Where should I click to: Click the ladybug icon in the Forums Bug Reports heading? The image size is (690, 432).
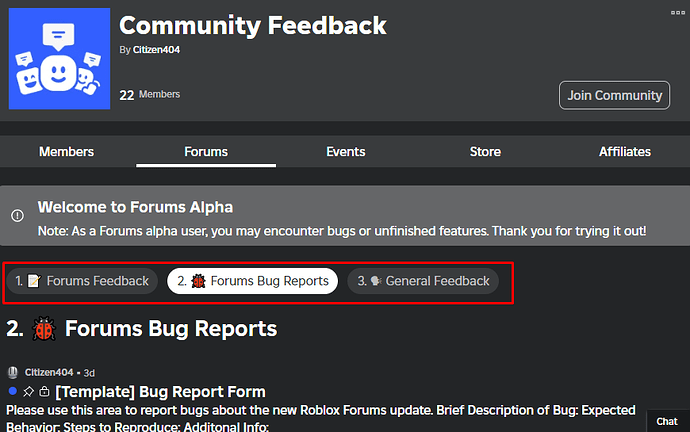click(44, 328)
